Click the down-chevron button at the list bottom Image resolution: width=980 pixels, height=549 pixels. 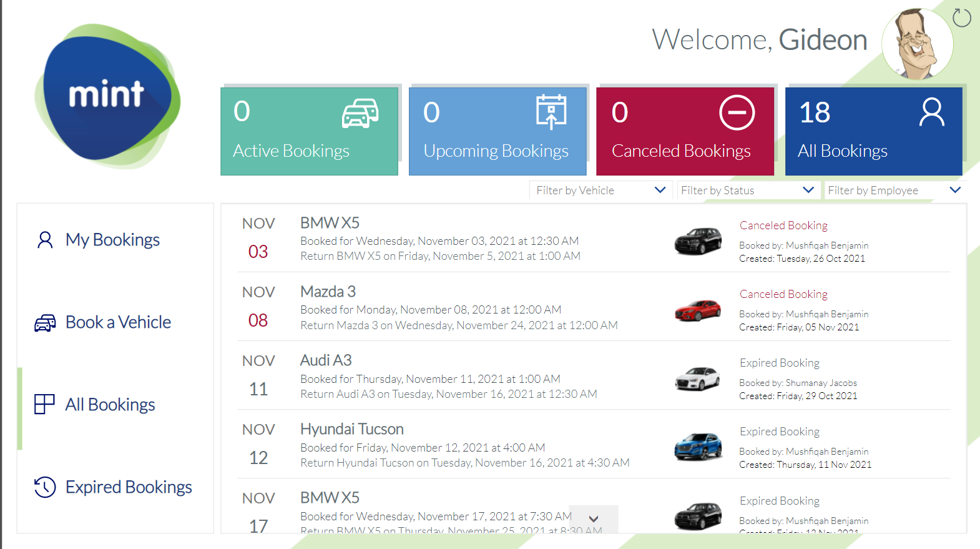(x=594, y=519)
